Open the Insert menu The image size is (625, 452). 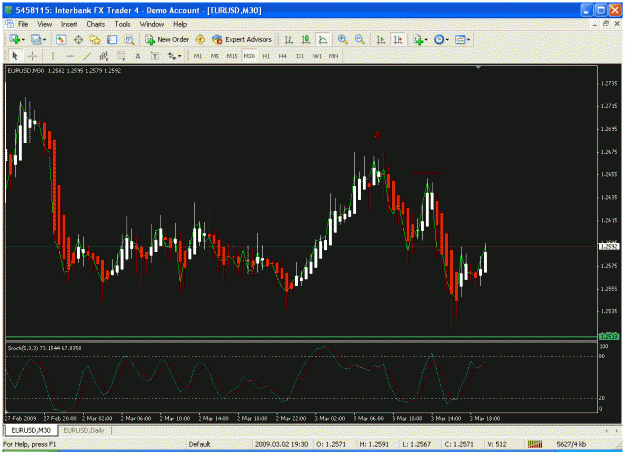coord(69,24)
